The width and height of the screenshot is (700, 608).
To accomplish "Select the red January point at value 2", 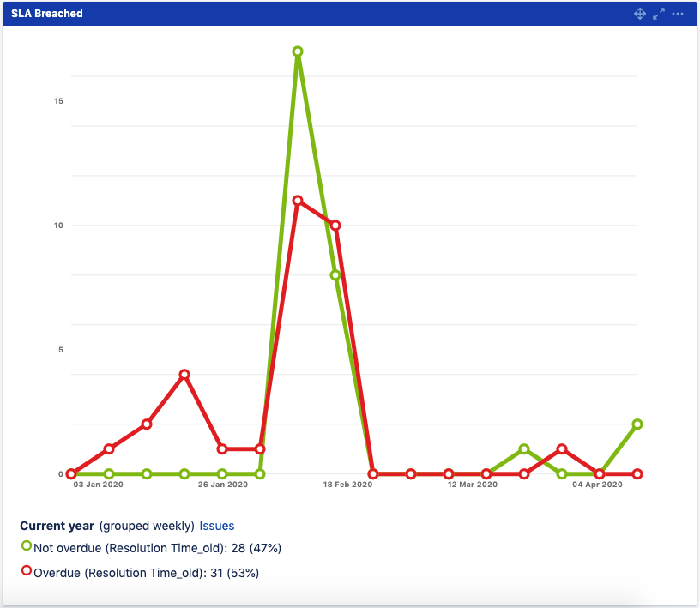I will (x=147, y=424).
